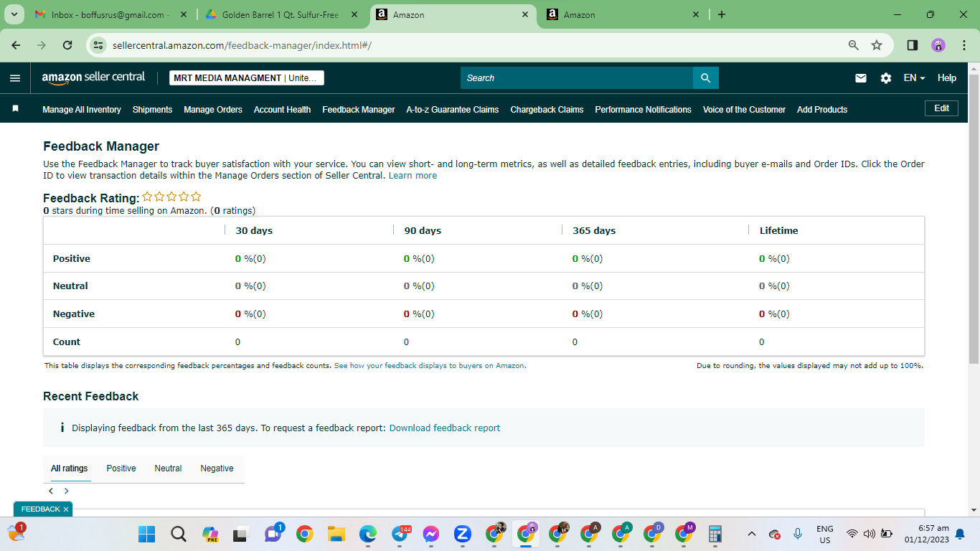Switch to the Positive ratings tab
The image size is (980, 551).
tap(121, 468)
